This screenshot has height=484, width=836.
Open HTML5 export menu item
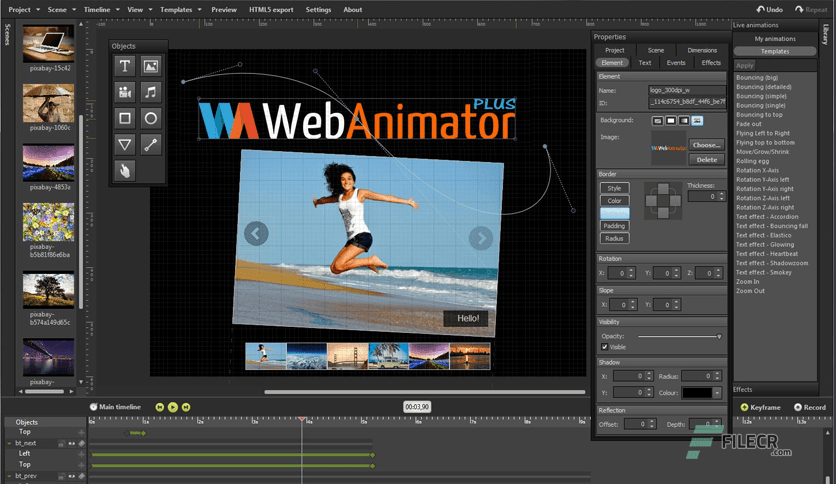pyautogui.click(x=271, y=10)
